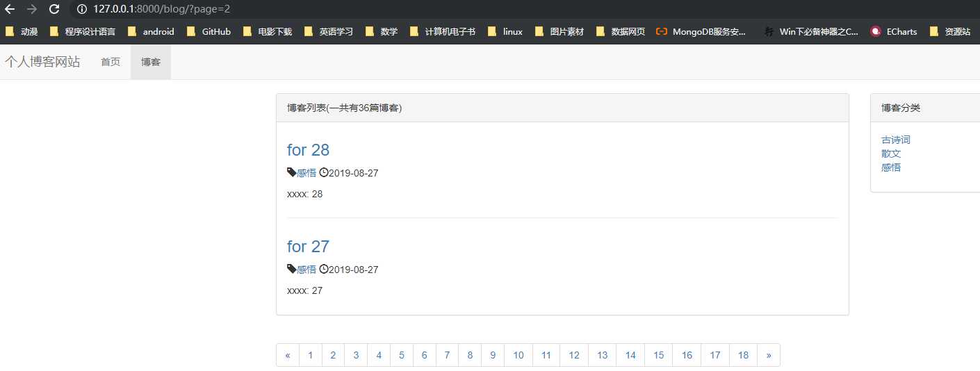Go to pagination page 16
980x371 pixels.
tap(687, 355)
